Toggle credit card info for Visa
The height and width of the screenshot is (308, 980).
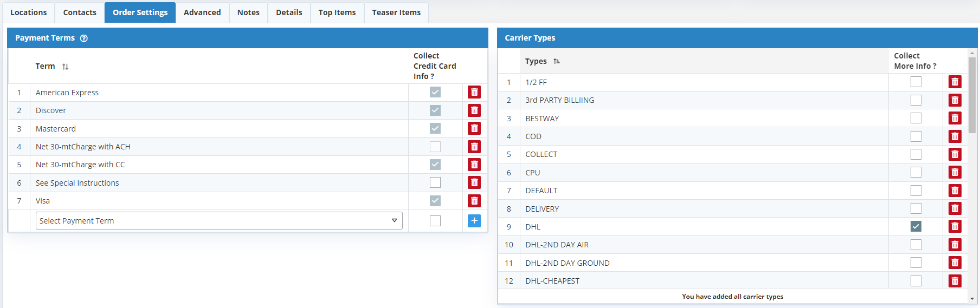pos(435,201)
